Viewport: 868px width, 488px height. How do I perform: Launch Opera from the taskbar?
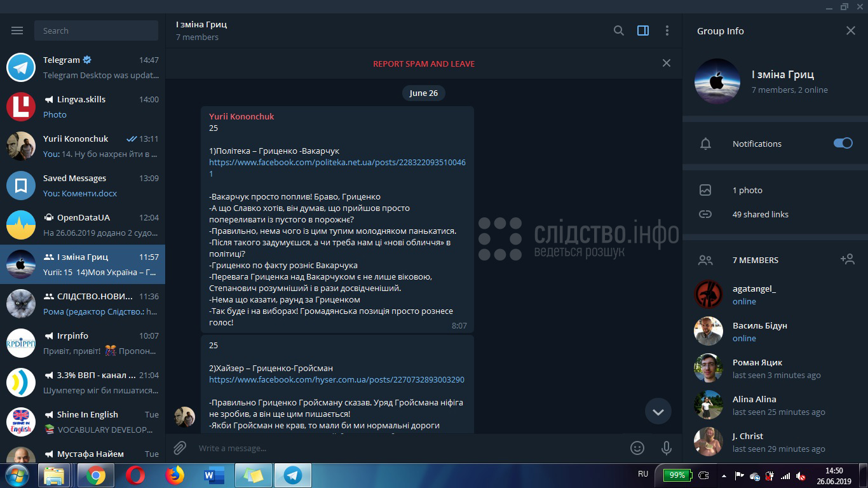point(135,475)
